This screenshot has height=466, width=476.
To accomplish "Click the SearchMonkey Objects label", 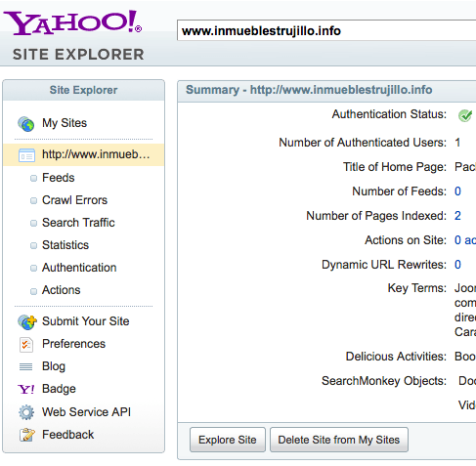I will coord(384,381).
